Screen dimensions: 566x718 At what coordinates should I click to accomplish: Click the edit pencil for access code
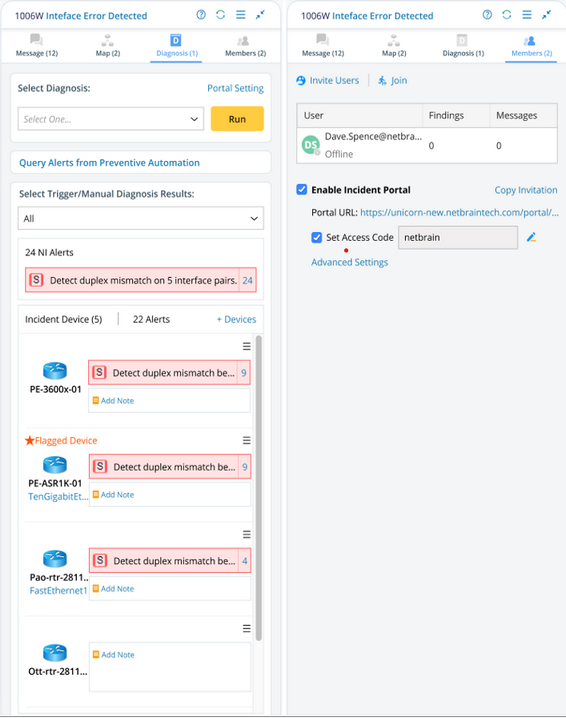(531, 237)
